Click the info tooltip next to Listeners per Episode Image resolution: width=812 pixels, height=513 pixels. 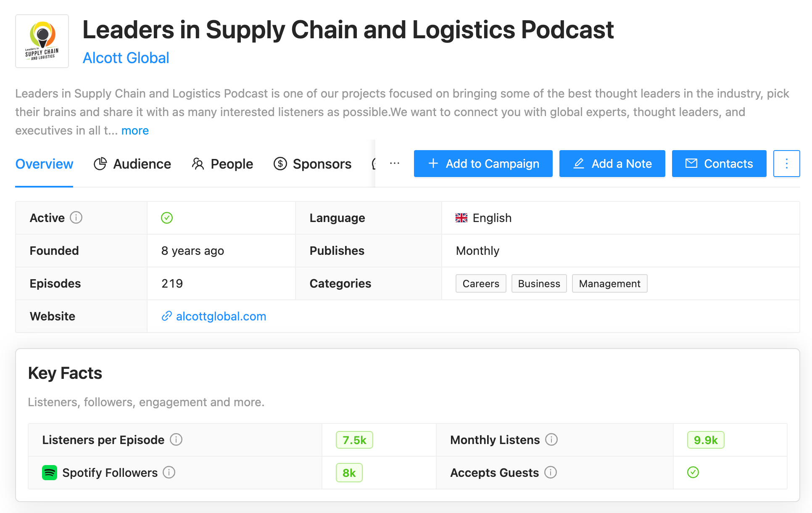point(176,440)
